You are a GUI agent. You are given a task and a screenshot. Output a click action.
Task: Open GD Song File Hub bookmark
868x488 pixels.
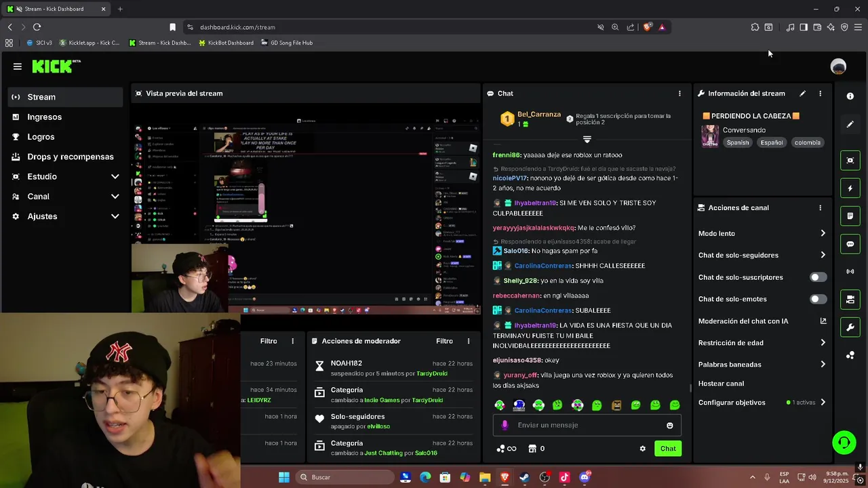pyautogui.click(x=287, y=43)
